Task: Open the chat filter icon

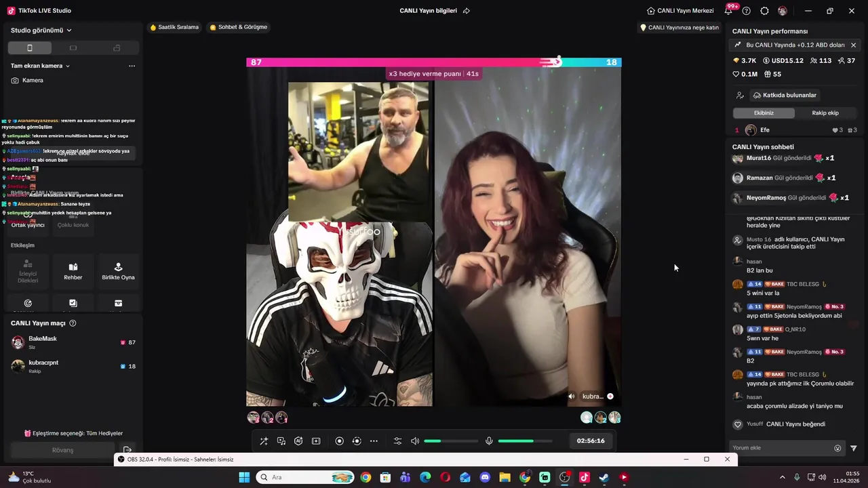Action: click(853, 448)
